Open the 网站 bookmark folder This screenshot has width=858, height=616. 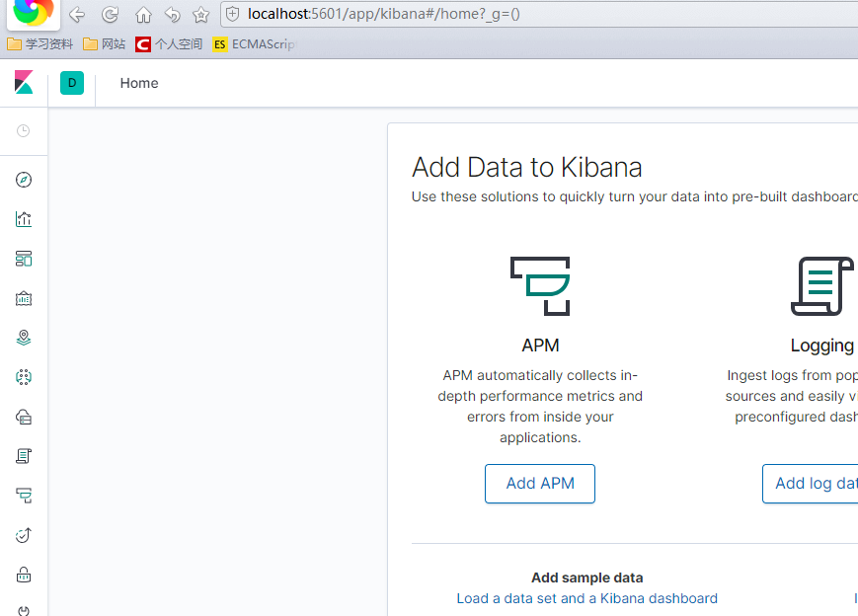tap(104, 44)
